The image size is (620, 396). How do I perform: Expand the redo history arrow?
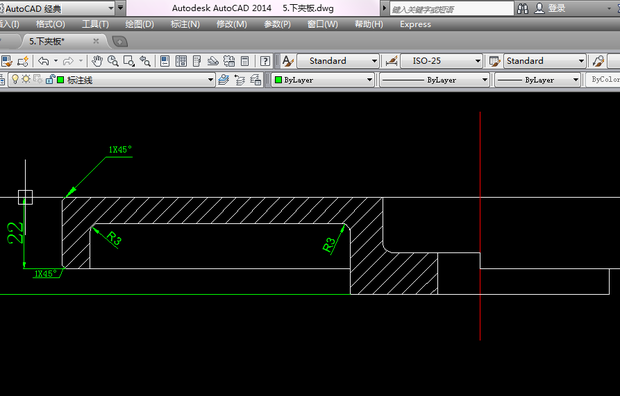(x=81, y=61)
